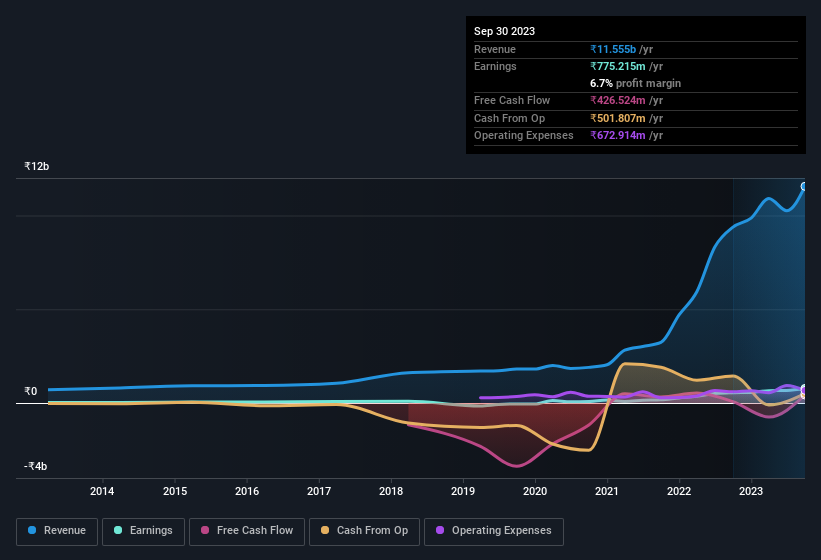Click the Free Cash Flow row label in tooltip
Viewport: 821px width, 560px height.
[512, 100]
